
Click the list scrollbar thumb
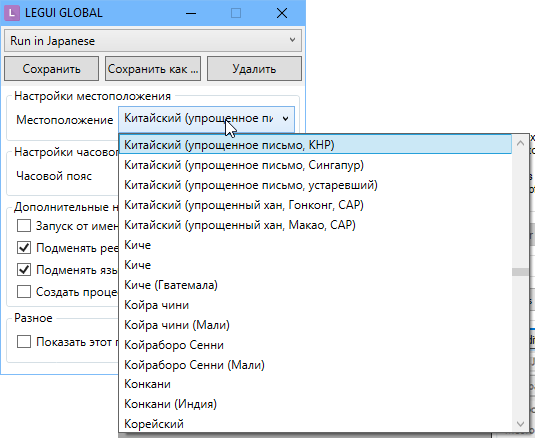(520, 272)
